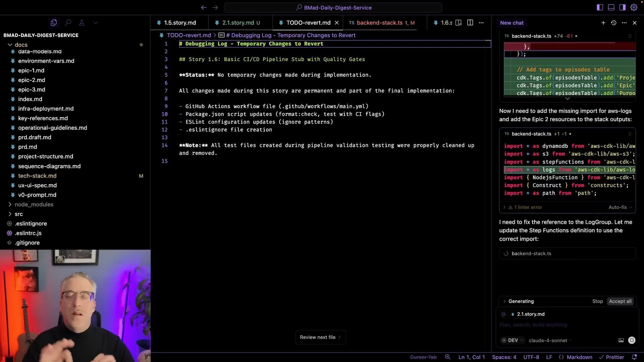Screen dimensions: 644x362
Task: Click the settings gear icon
Action: tap(634, 7)
